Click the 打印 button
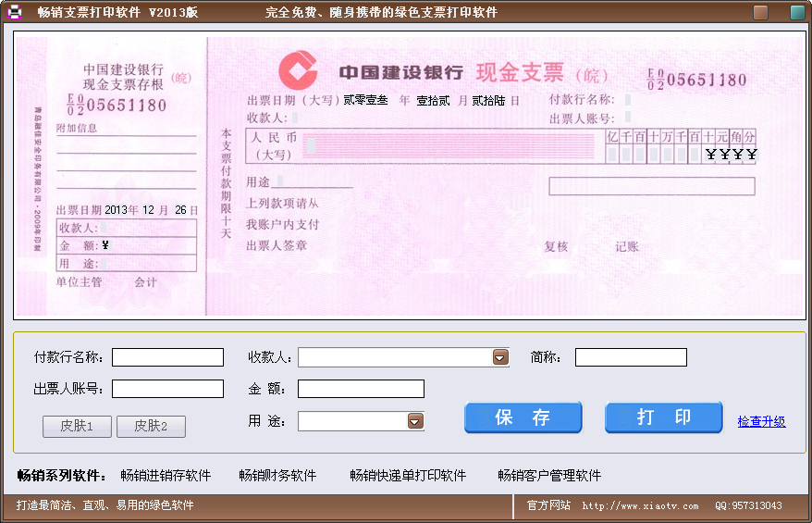Viewport: 812px width, 523px height. pyautogui.click(x=663, y=417)
